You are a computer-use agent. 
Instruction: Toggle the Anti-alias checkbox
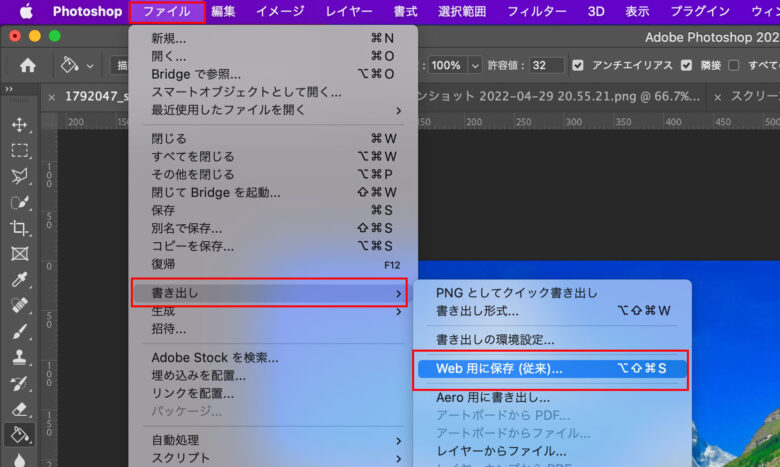[578, 65]
